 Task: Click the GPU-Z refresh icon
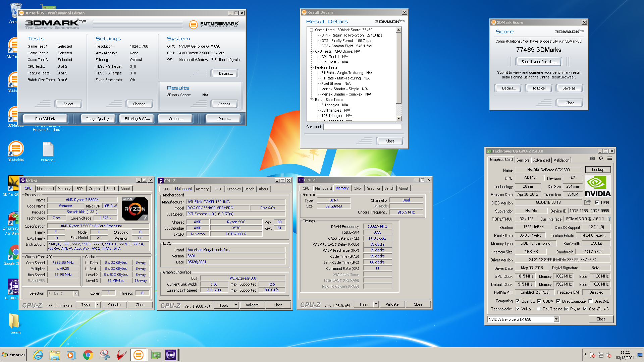(601, 159)
